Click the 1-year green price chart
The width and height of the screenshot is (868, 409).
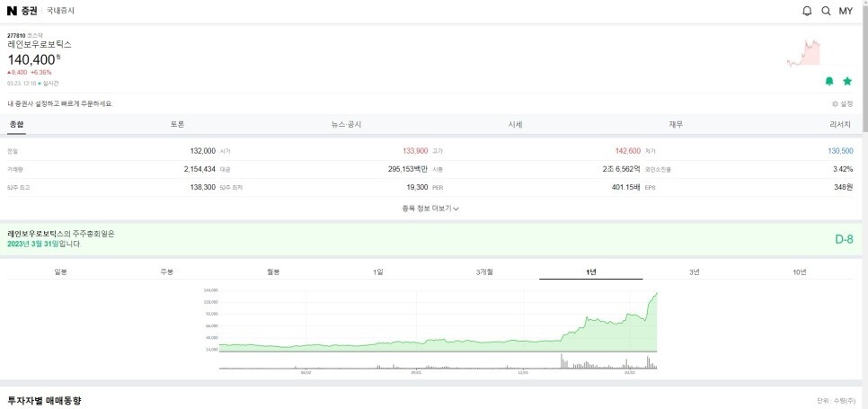(438, 320)
